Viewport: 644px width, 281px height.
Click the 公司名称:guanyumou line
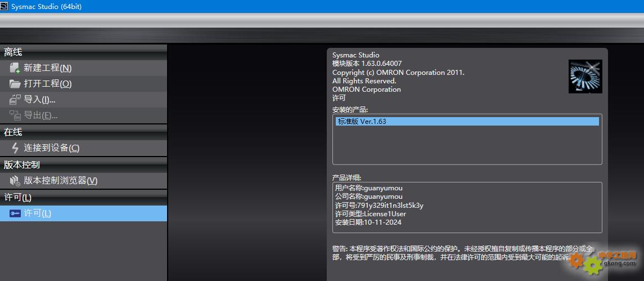click(x=369, y=197)
